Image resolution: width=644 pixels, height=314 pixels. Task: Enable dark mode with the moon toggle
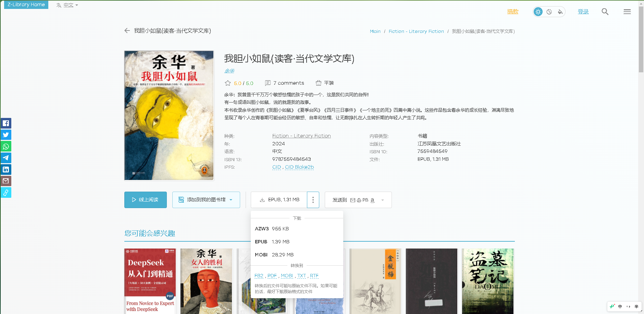pyautogui.click(x=549, y=11)
